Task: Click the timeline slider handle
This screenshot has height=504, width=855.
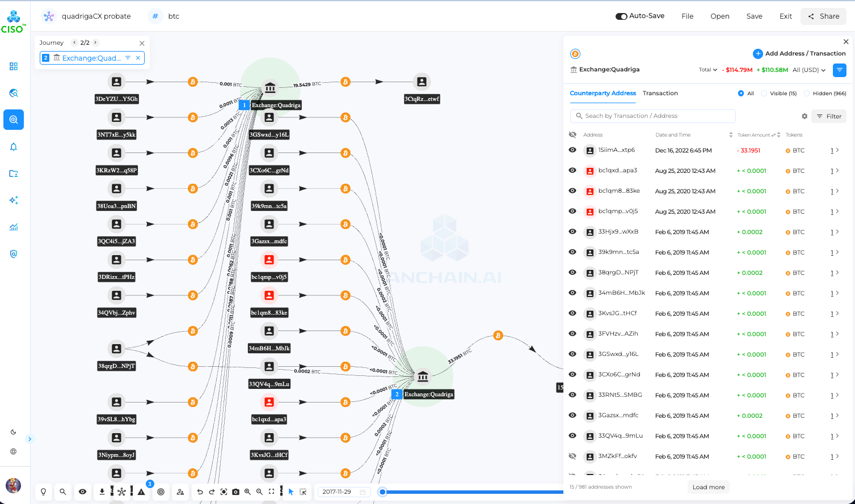Action: tap(383, 492)
